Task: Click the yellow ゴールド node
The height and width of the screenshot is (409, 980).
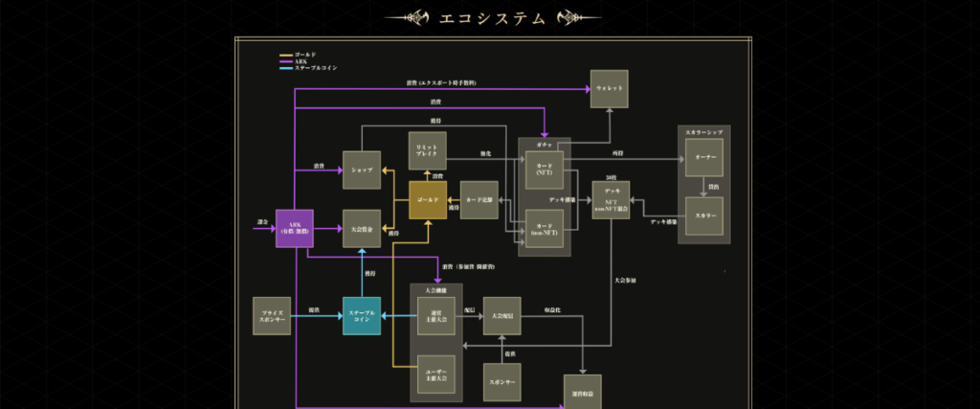Action: pos(428,199)
